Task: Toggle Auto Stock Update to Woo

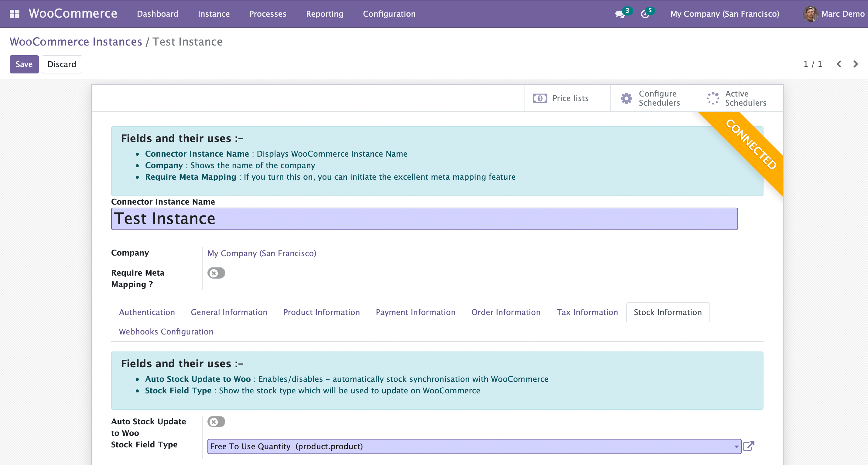Action: point(216,422)
